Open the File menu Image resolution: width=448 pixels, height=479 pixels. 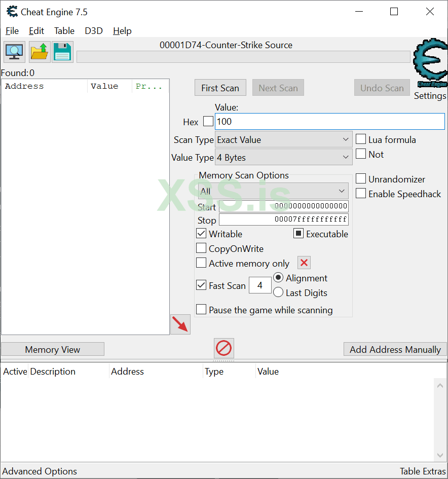[x=12, y=31]
